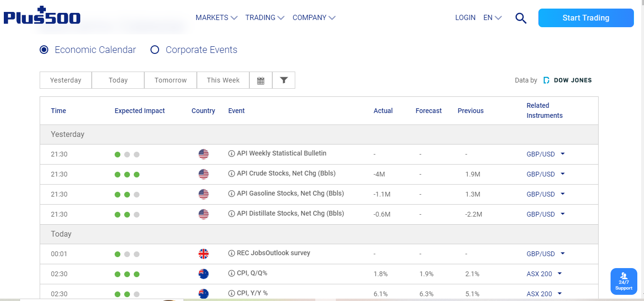This screenshot has height=301, width=644.
Task: Click the 1.8% actual value
Action: pos(380,274)
